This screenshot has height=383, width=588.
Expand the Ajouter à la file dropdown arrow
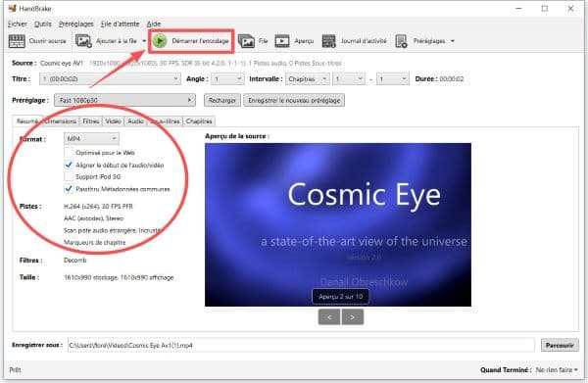[x=144, y=41]
